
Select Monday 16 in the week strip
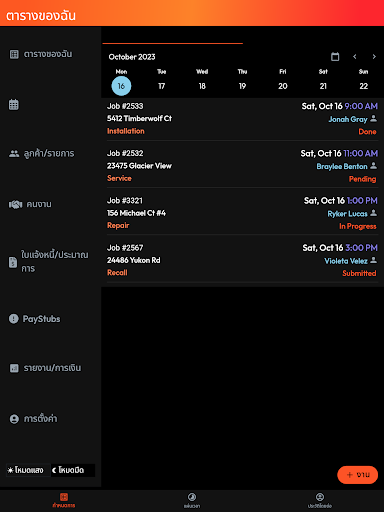point(121,86)
